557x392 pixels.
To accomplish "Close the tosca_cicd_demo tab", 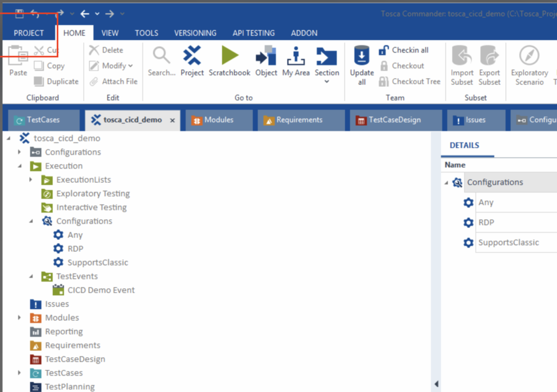I will [x=172, y=120].
